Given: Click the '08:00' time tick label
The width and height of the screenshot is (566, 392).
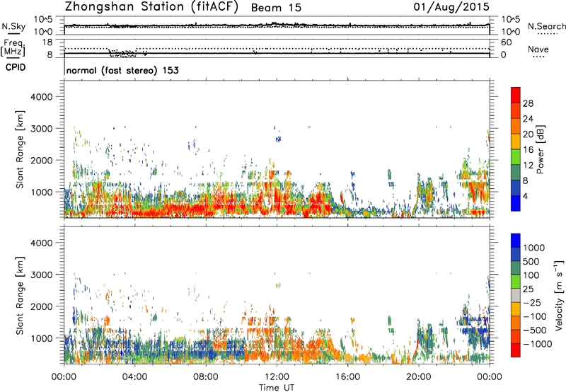Looking at the screenshot, I should tap(206, 377).
